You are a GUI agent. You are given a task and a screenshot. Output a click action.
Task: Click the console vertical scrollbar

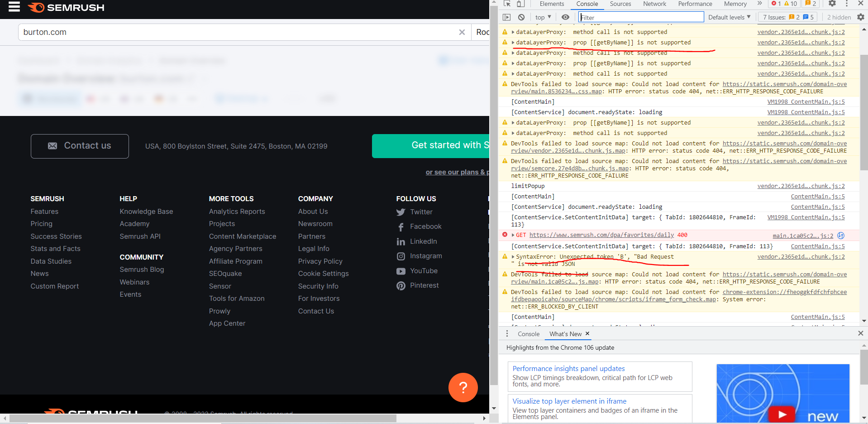(864, 113)
